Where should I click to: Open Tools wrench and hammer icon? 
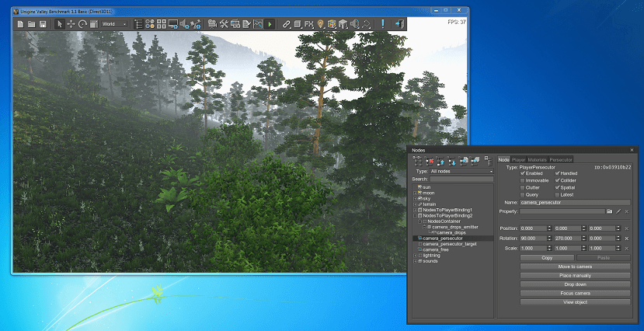[224, 24]
